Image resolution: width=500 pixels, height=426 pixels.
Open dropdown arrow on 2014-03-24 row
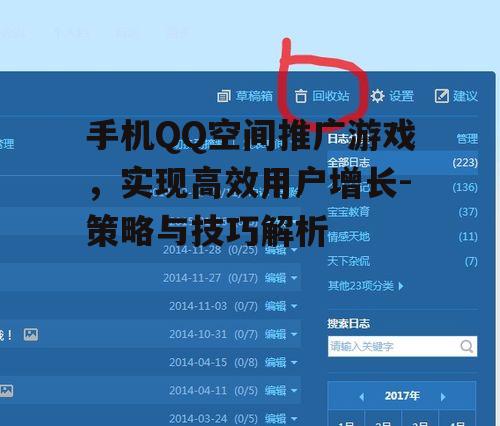pos(294,418)
